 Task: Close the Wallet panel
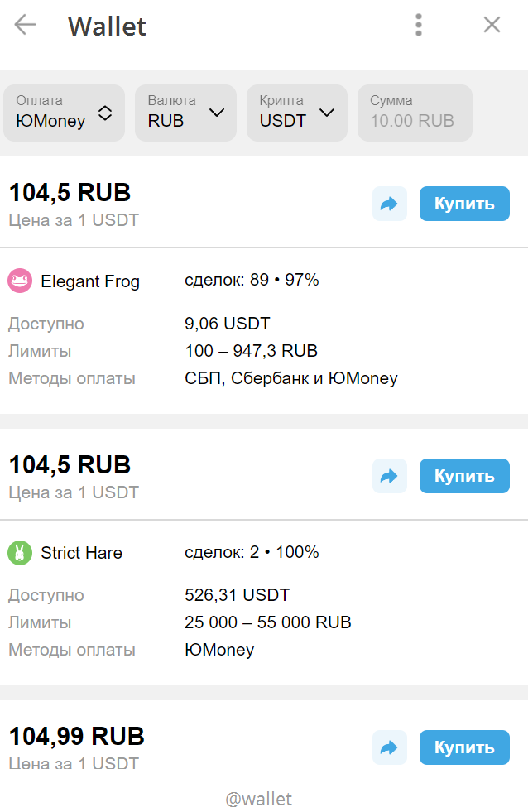[492, 24]
